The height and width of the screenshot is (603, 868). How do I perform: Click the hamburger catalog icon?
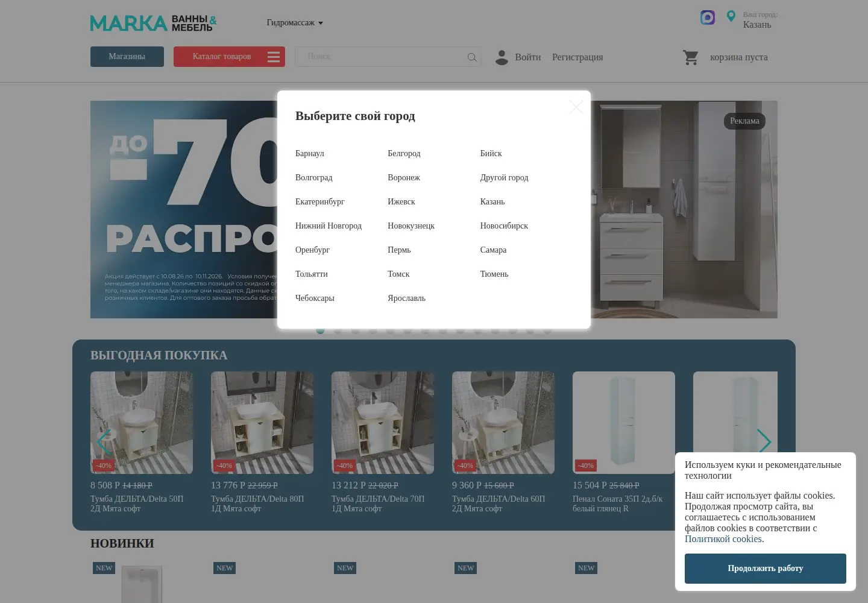point(274,57)
